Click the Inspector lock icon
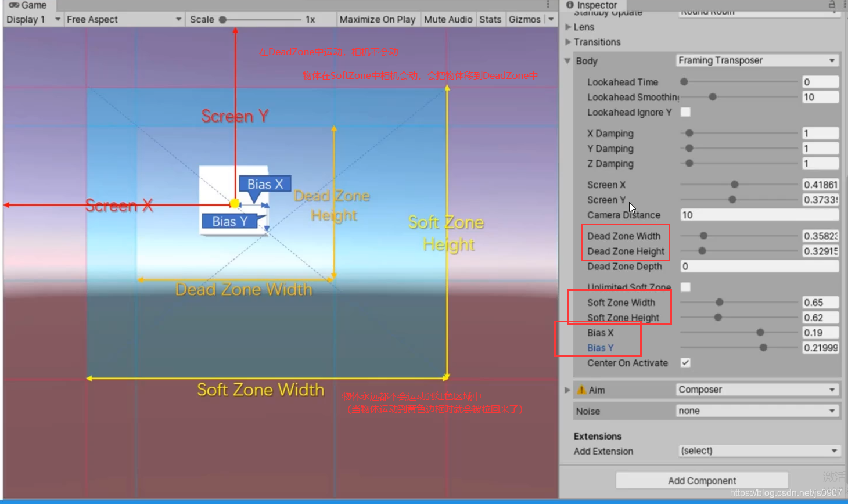848x504 pixels. tap(832, 5)
